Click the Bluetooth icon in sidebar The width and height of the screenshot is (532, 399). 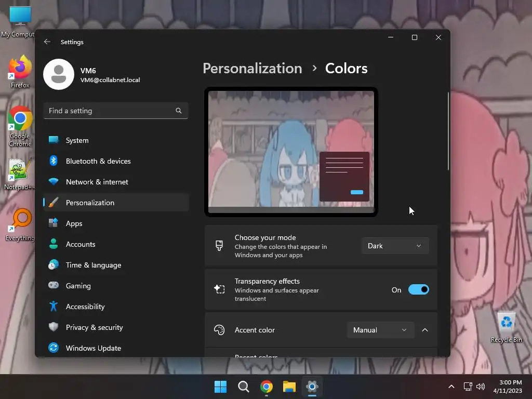(x=54, y=161)
